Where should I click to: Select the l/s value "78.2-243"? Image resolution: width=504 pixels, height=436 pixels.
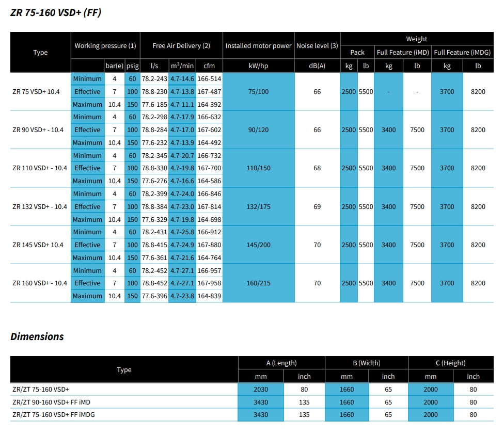(154, 78)
